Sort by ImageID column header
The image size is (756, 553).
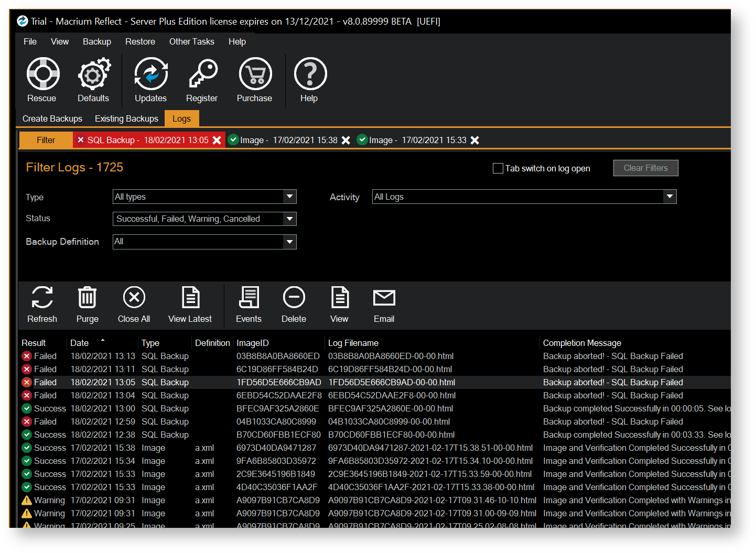coord(253,343)
